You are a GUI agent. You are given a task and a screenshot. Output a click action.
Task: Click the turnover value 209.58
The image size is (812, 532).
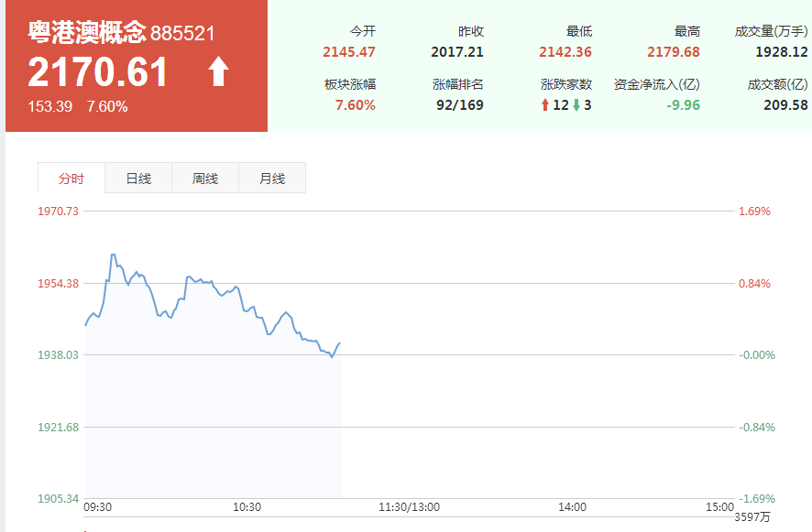[785, 105]
